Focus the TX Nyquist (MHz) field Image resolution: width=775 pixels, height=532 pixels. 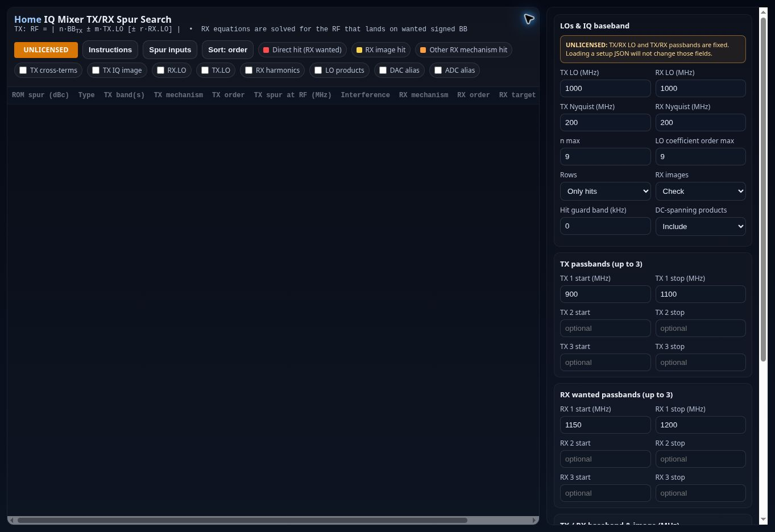(x=605, y=123)
